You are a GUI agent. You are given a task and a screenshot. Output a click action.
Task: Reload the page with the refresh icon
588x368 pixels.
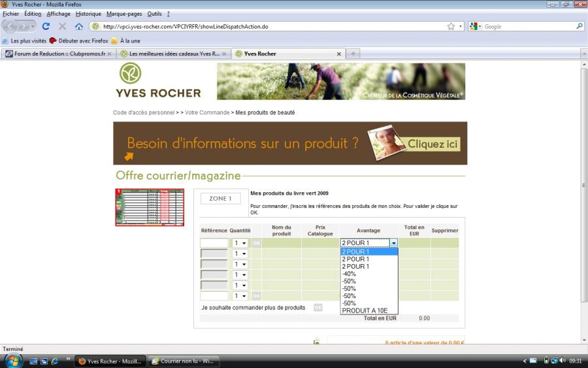[46, 27]
